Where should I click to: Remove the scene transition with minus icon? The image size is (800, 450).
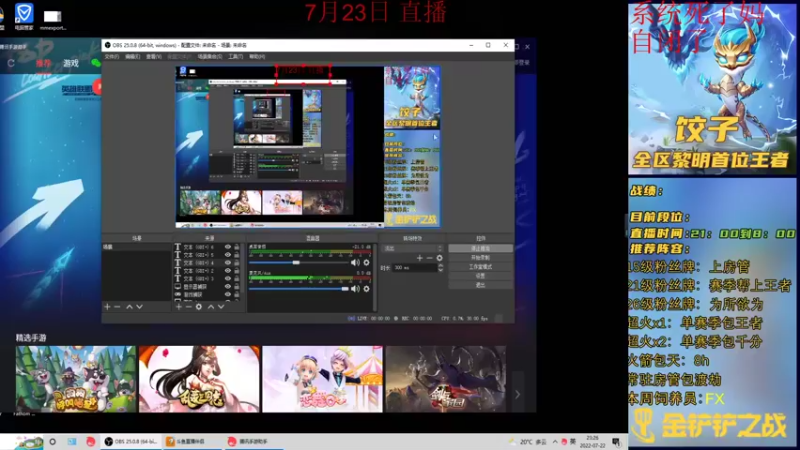(430, 258)
